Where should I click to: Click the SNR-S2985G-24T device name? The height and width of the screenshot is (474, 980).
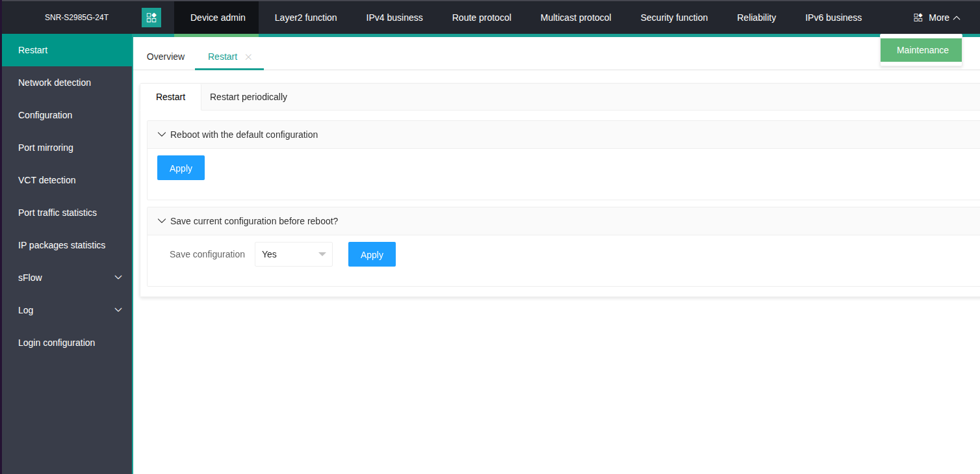tap(77, 18)
